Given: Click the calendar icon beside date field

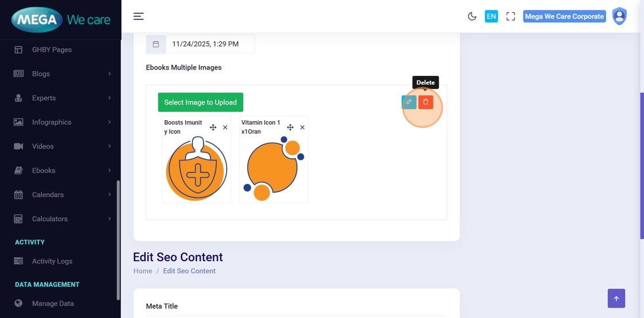Looking at the screenshot, I should [x=156, y=44].
